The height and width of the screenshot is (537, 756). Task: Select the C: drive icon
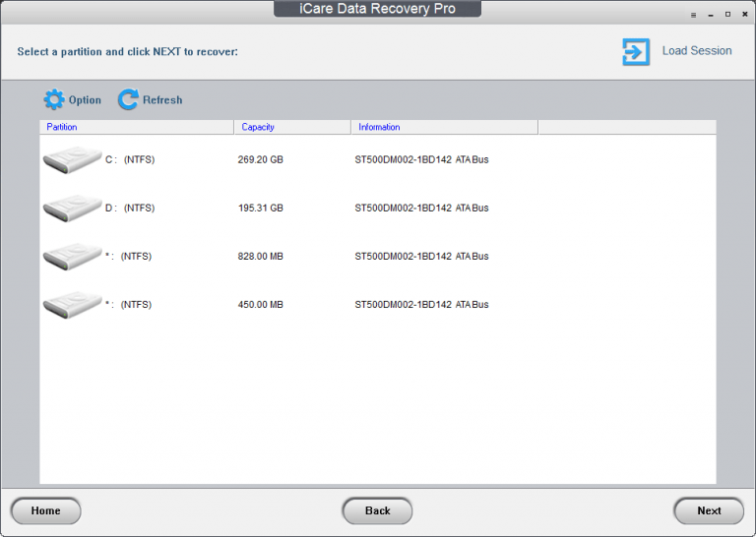(72, 160)
